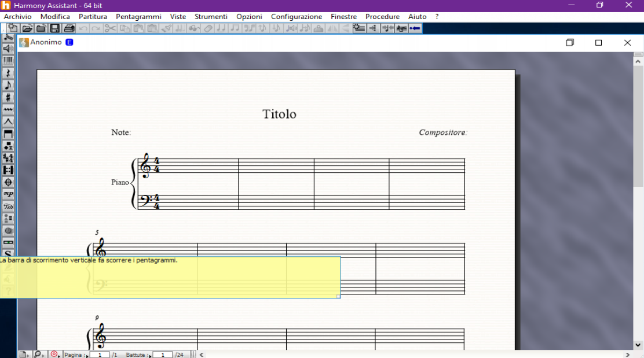The image size is (644, 358).
Task: Select speaker volume tool in left palette
Action: [8, 49]
